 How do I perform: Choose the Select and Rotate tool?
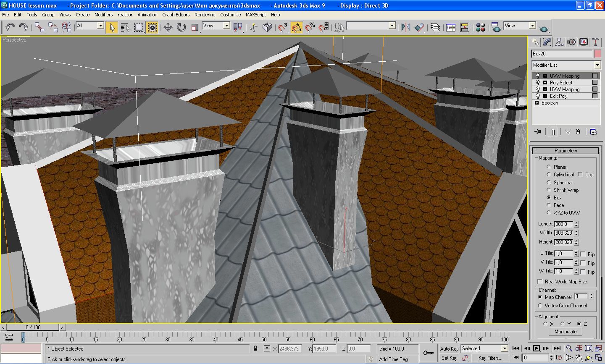pyautogui.click(x=181, y=27)
